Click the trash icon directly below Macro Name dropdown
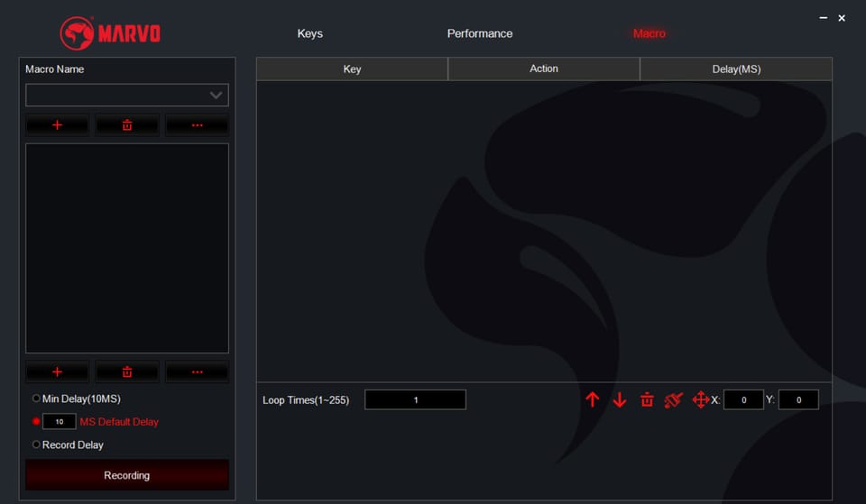This screenshot has width=866, height=504. tap(127, 125)
